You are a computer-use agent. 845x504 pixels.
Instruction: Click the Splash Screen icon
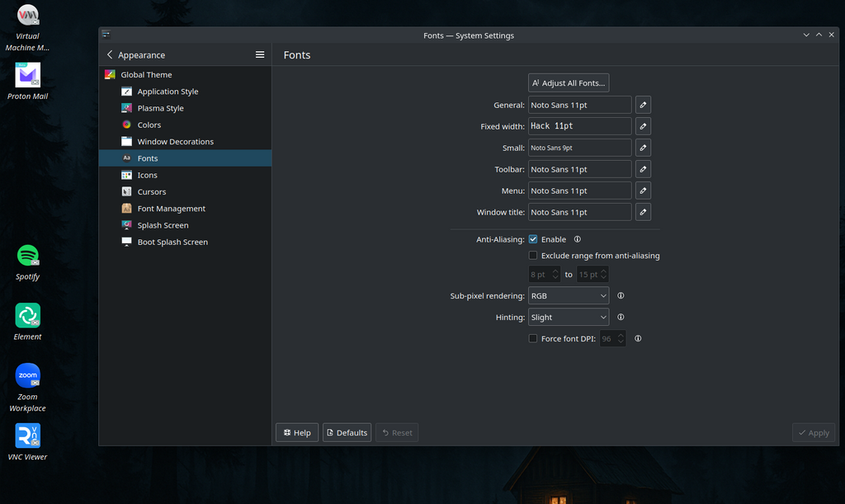point(126,224)
